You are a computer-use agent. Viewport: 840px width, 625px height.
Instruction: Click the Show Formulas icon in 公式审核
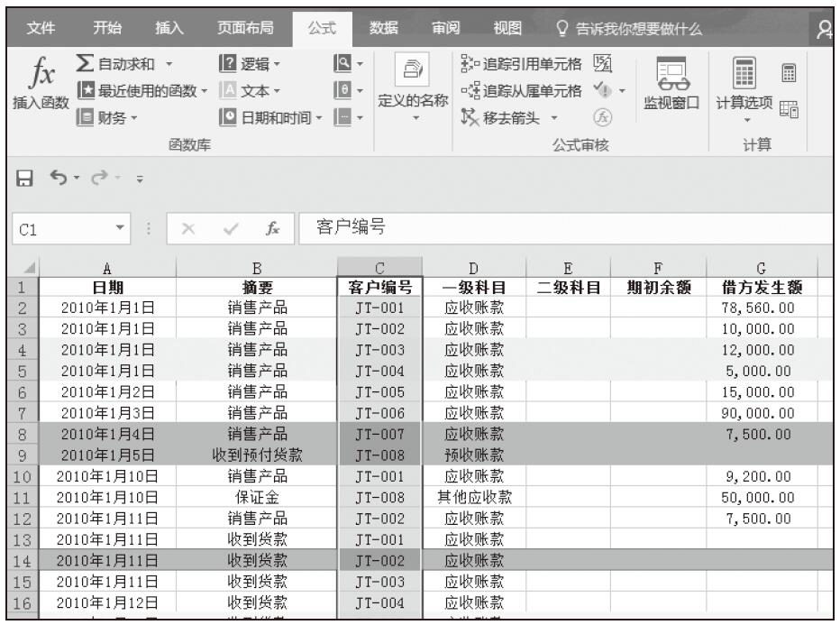(x=608, y=61)
